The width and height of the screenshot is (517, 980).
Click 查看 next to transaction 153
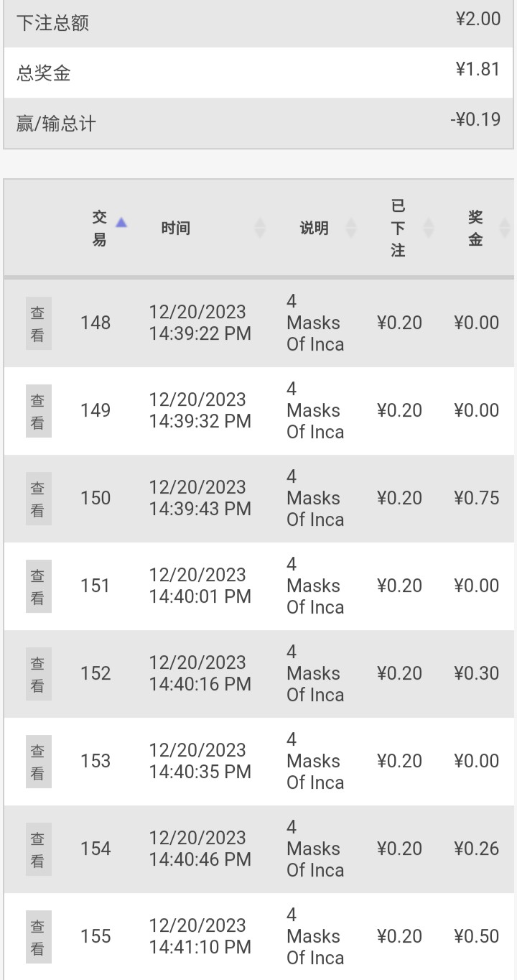38,762
